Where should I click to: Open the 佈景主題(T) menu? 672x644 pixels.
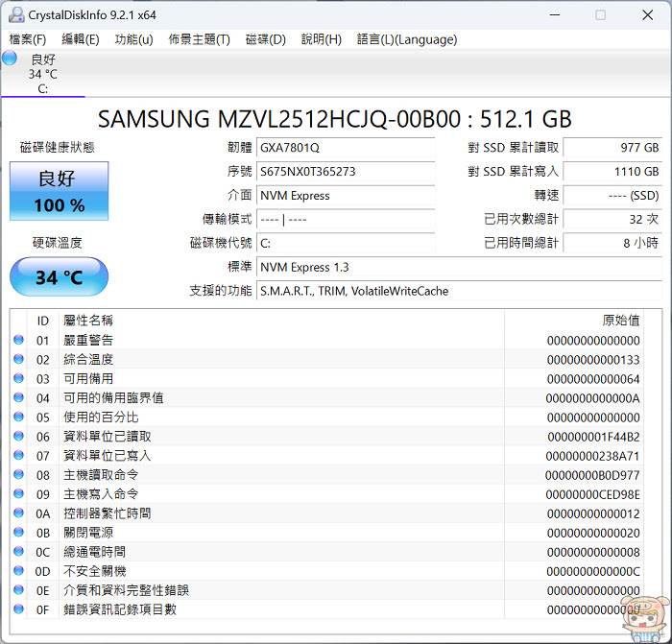pos(200,39)
